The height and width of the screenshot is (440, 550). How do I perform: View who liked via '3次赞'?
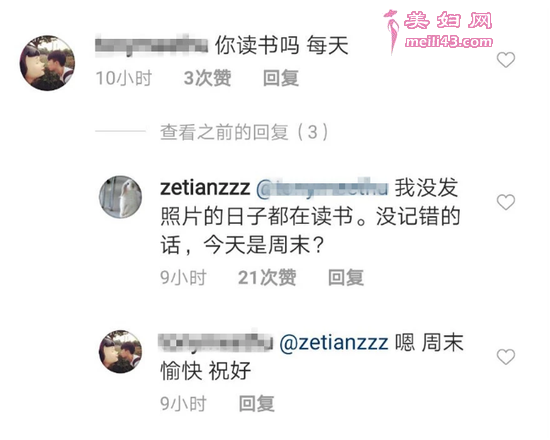coord(208,78)
